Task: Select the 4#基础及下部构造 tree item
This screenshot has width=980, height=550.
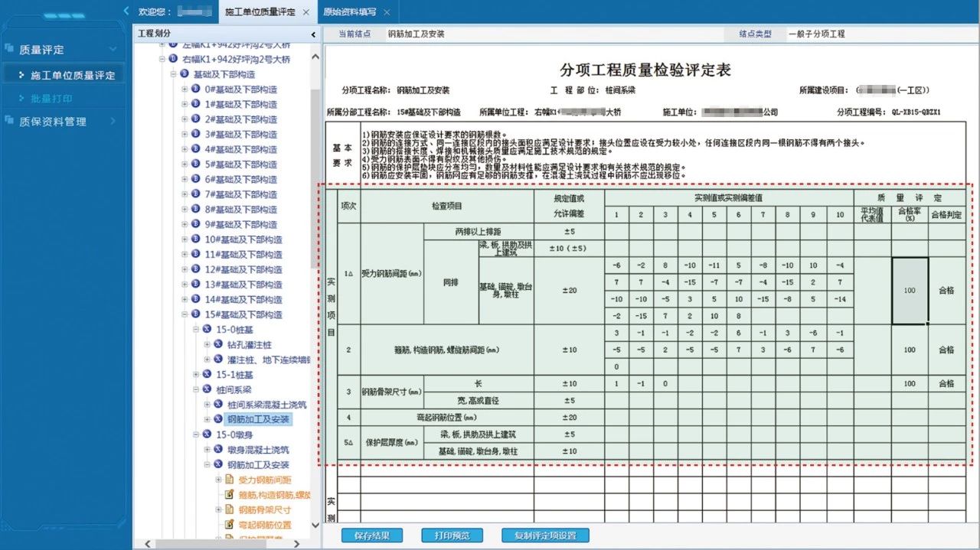Action: 241,149
